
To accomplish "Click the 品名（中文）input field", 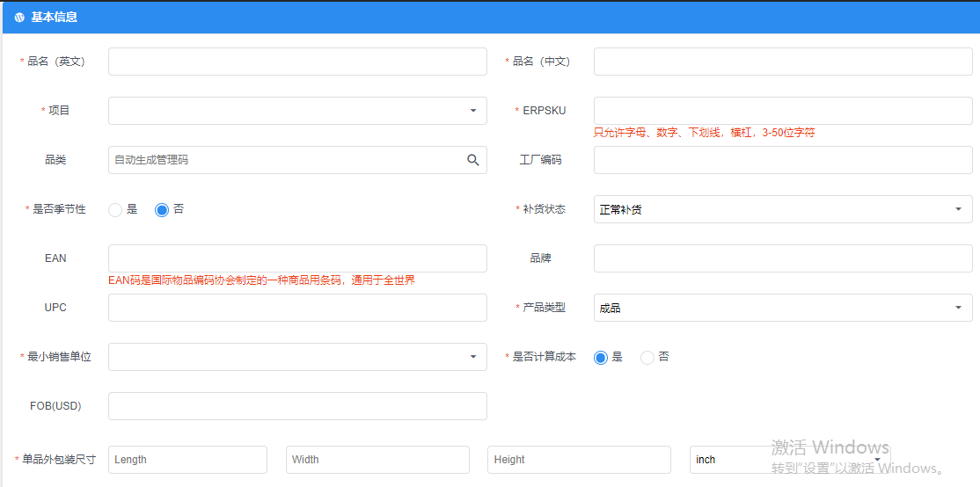I will pyautogui.click(x=783, y=62).
